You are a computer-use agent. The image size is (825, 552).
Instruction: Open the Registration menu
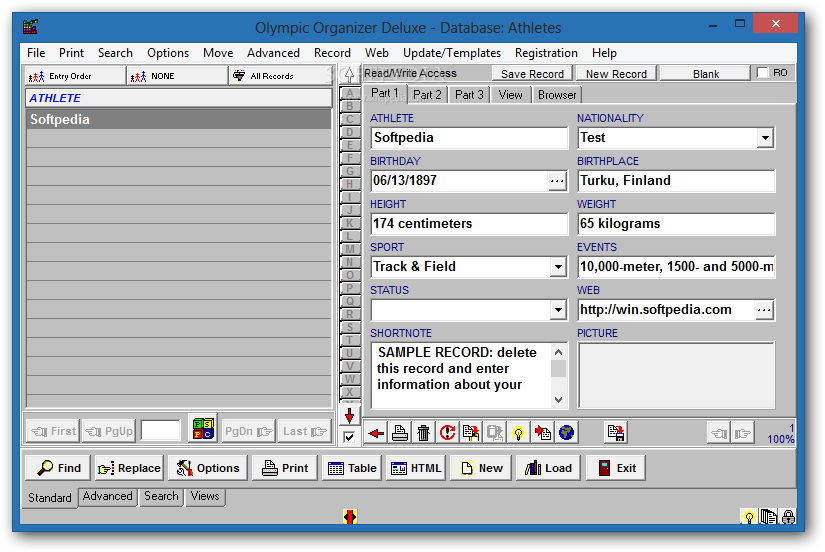pyautogui.click(x=546, y=53)
